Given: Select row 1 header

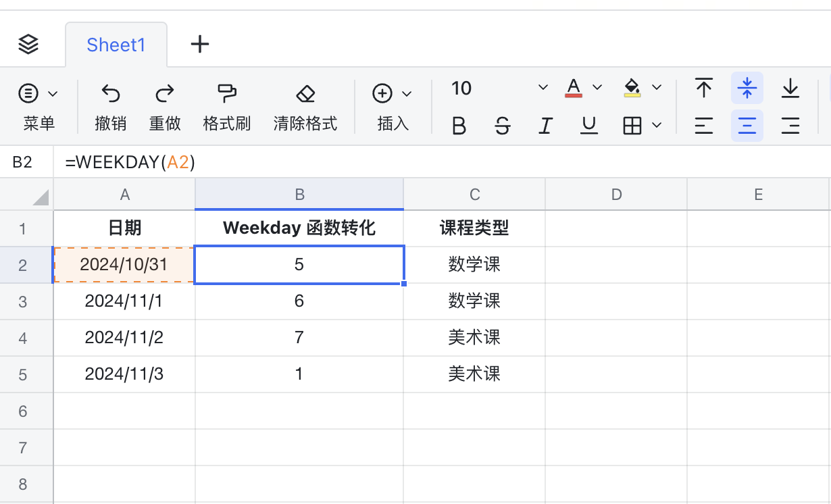Looking at the screenshot, I should 26,228.
